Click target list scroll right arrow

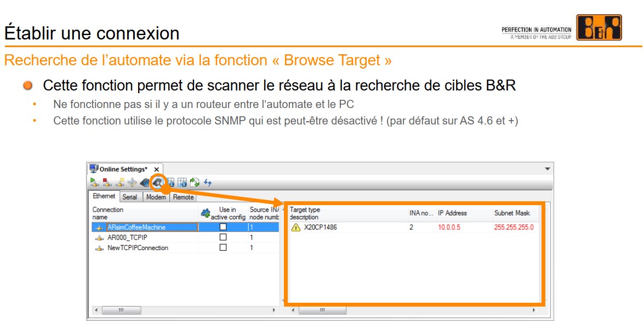point(533,310)
